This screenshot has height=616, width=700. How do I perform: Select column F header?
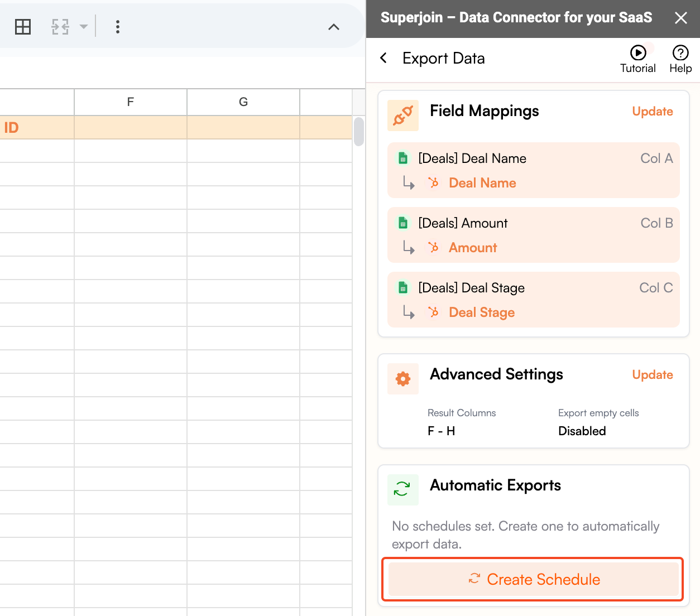pos(131,102)
